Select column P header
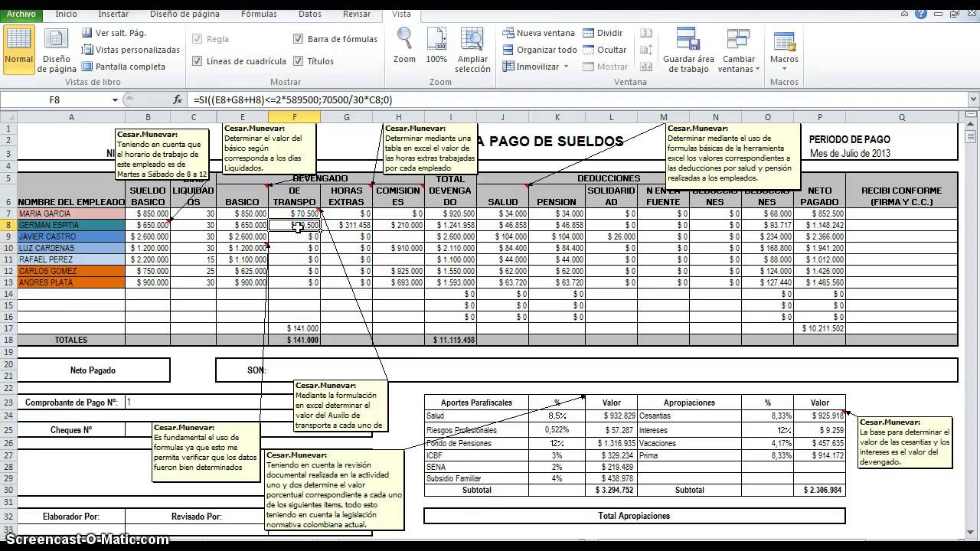980x551 pixels. 819,117
